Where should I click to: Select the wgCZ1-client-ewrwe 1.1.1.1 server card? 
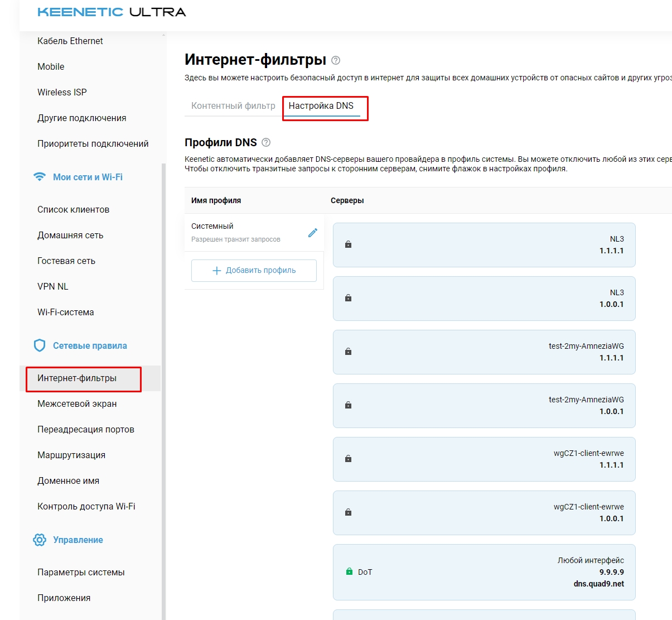click(484, 459)
